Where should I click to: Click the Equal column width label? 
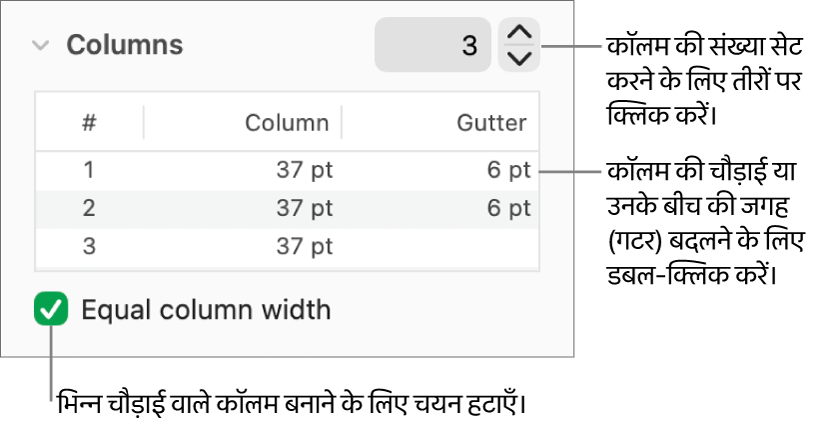pos(205,310)
